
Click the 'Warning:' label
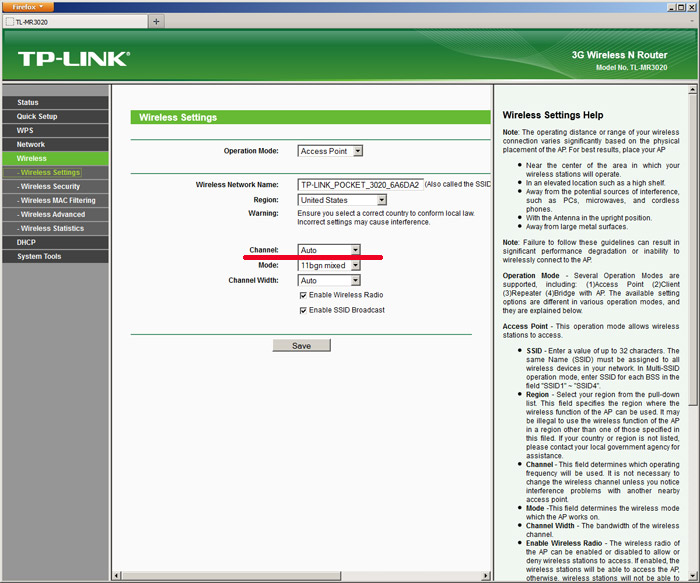[263, 213]
